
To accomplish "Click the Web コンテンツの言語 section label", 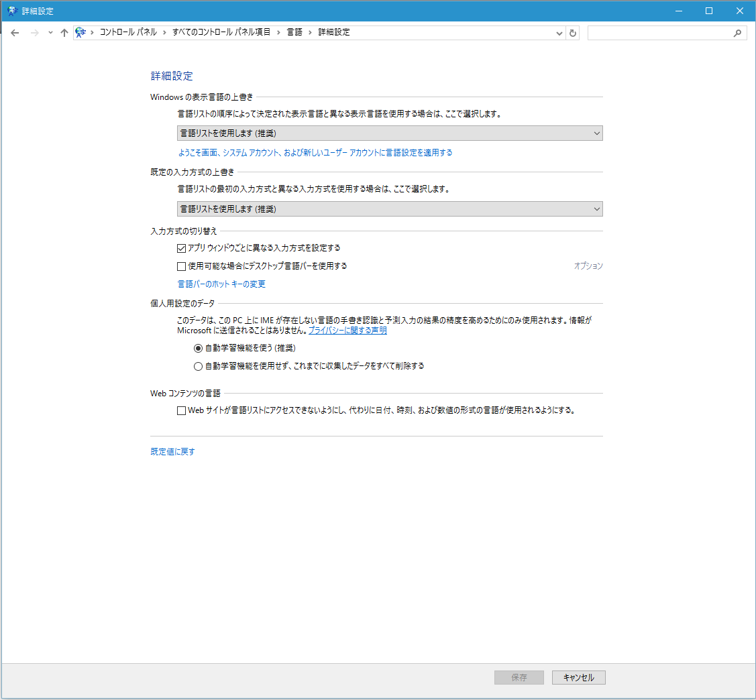I will [x=185, y=393].
